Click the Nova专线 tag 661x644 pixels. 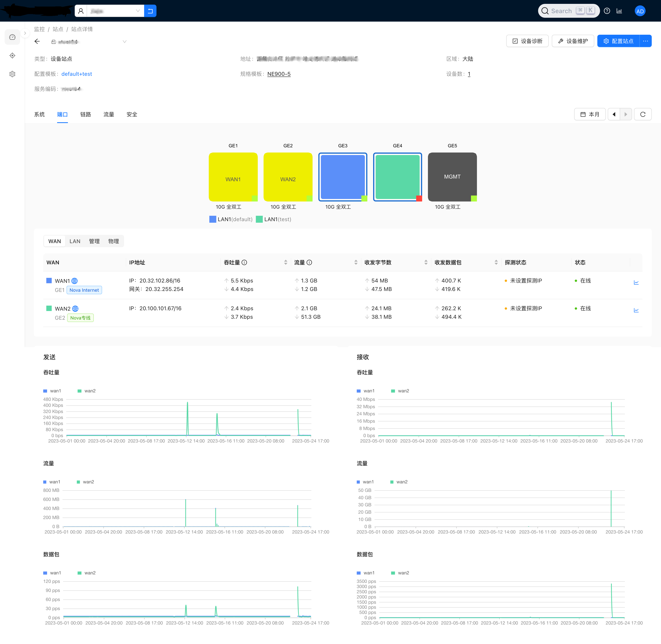[x=80, y=318]
